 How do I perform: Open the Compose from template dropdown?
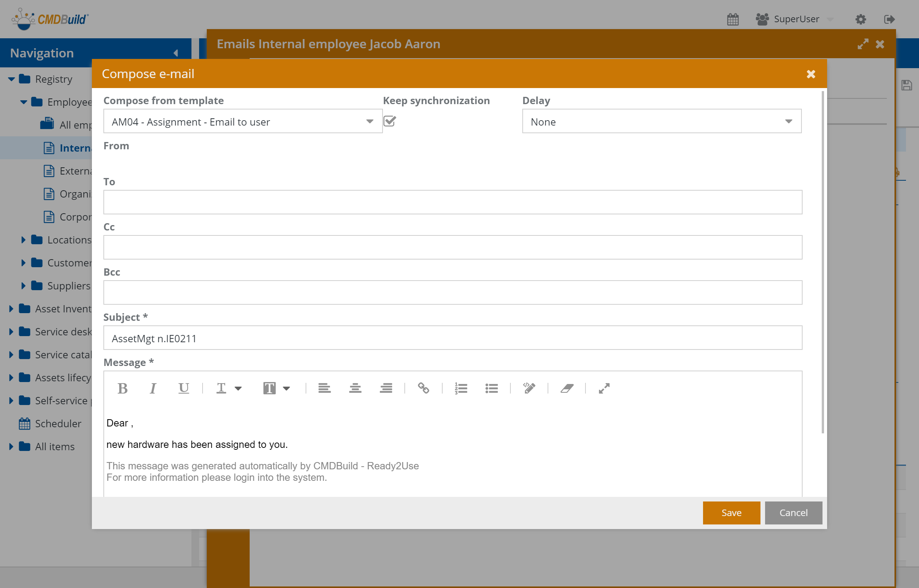click(370, 122)
